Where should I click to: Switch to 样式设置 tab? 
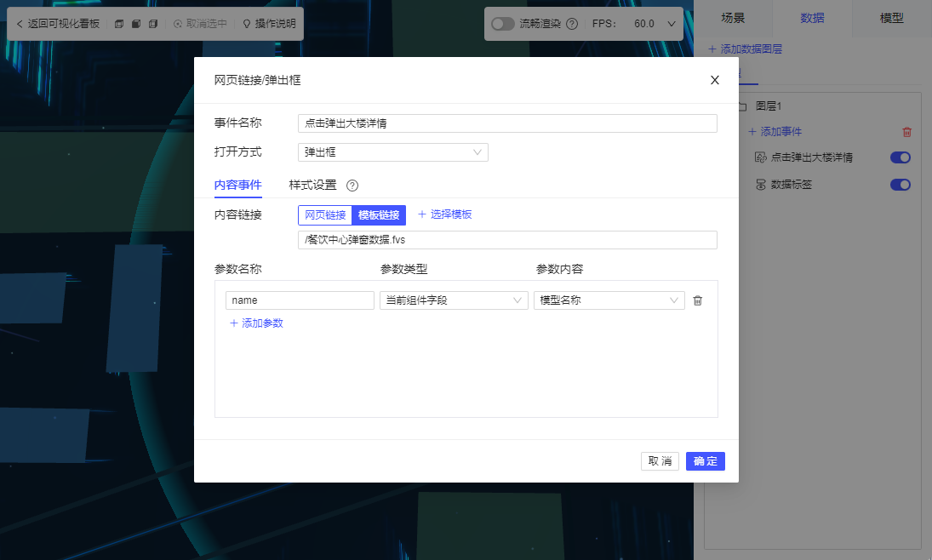(x=312, y=185)
